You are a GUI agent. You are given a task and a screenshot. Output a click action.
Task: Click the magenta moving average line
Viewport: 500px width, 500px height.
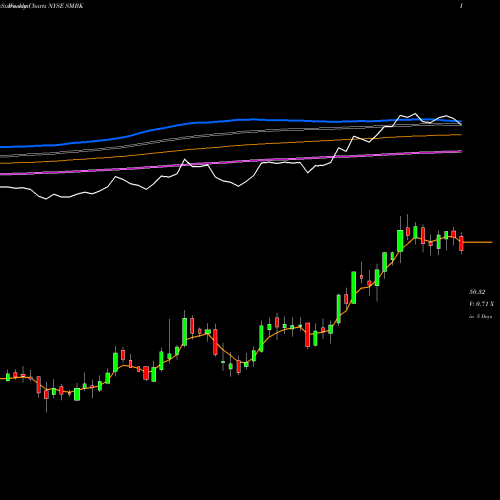point(233,162)
